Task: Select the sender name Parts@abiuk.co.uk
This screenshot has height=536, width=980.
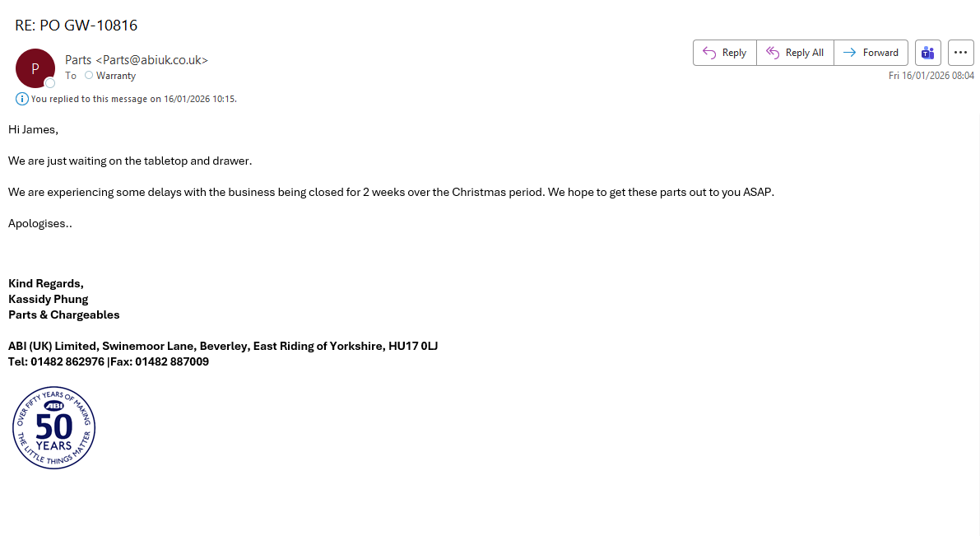Action: pos(137,60)
